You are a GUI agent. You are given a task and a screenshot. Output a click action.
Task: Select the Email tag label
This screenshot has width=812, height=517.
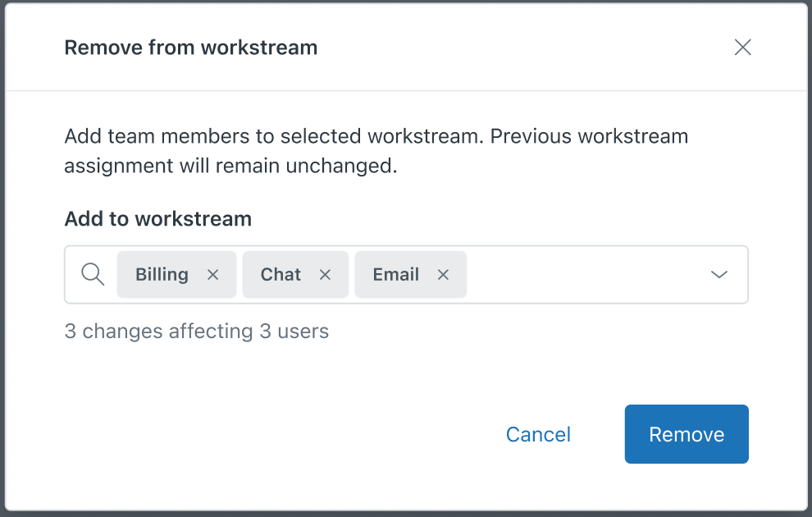pyautogui.click(x=396, y=275)
